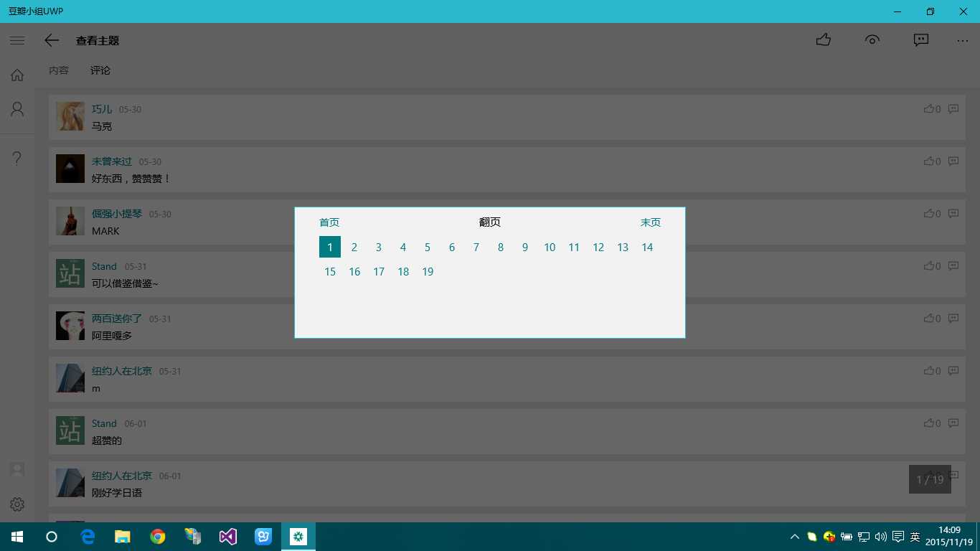Switch to the 内容 tab

(59, 70)
